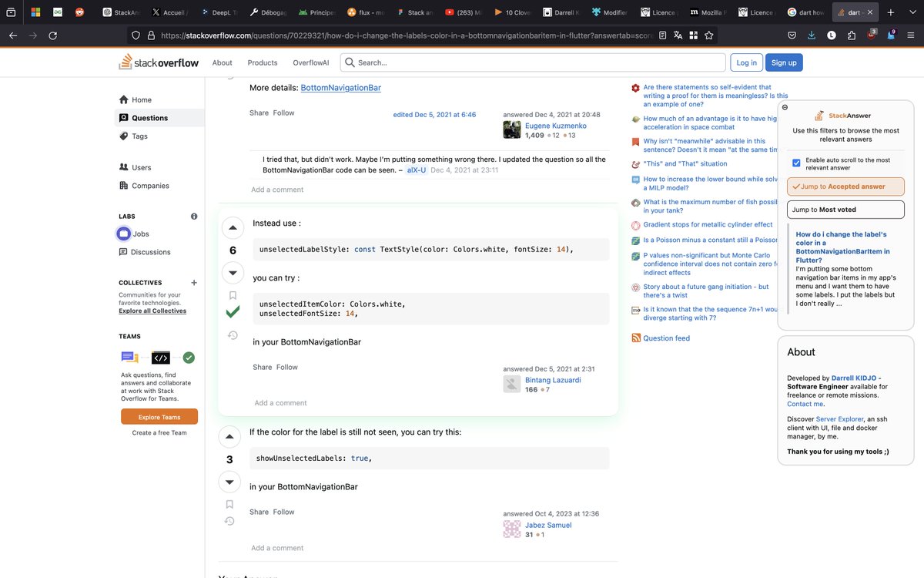Click the site security padlock icon
This screenshot has height=578, width=924.
[152, 35]
